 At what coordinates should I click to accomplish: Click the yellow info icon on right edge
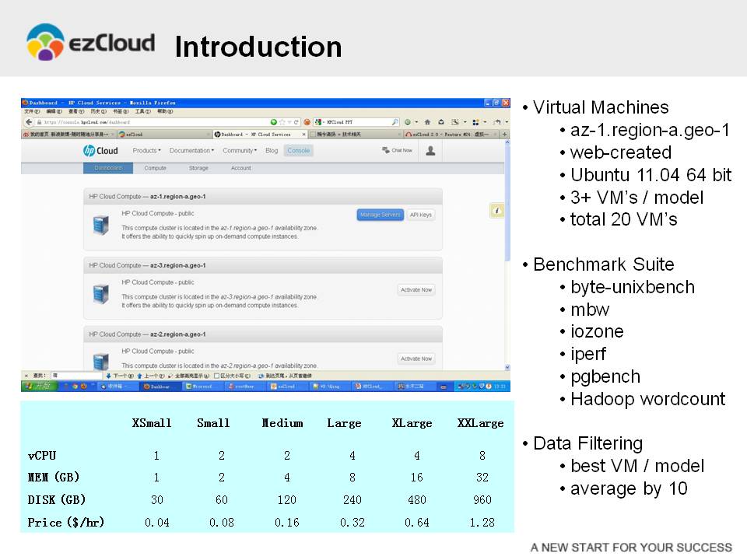pyautogui.click(x=497, y=211)
